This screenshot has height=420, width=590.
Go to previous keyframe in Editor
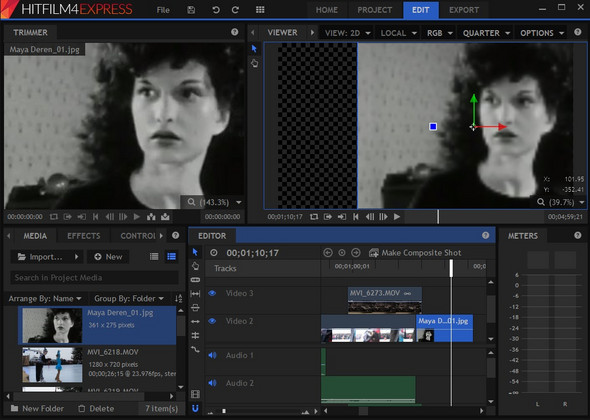coord(328,253)
